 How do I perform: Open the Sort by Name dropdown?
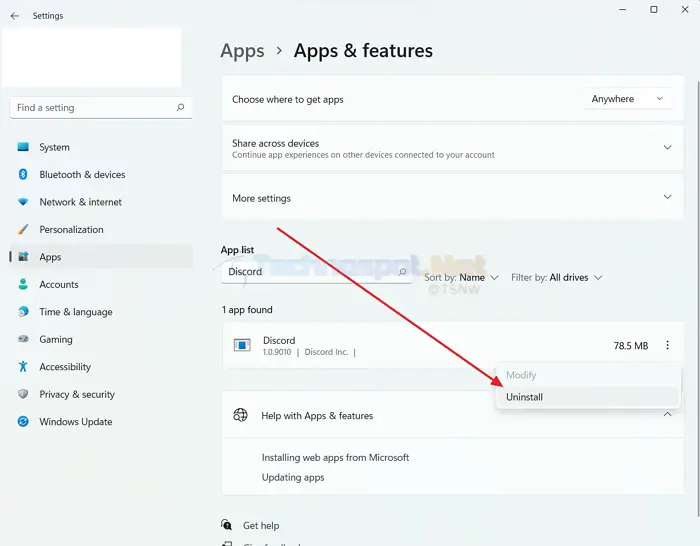[461, 277]
